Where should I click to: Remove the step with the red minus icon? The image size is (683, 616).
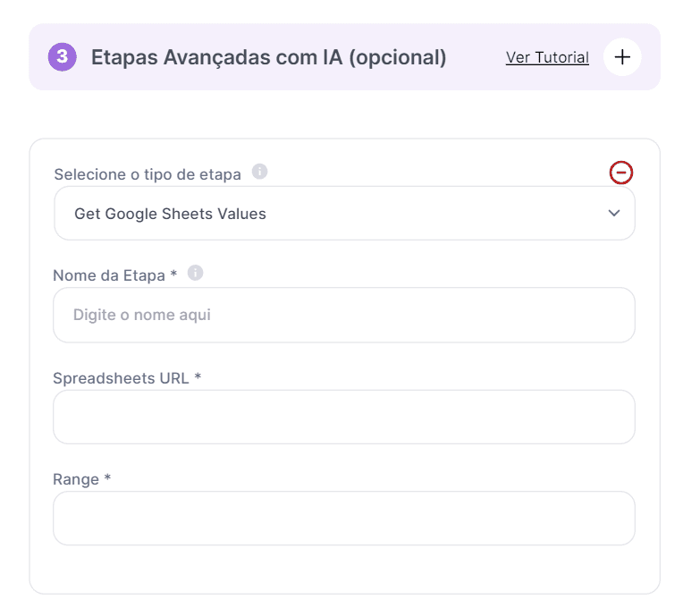621,173
